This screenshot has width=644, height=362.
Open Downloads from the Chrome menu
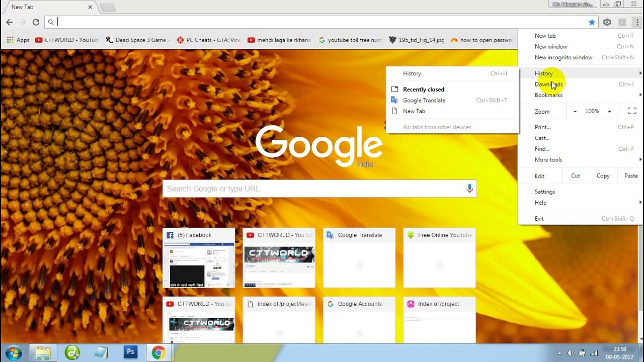581,84
